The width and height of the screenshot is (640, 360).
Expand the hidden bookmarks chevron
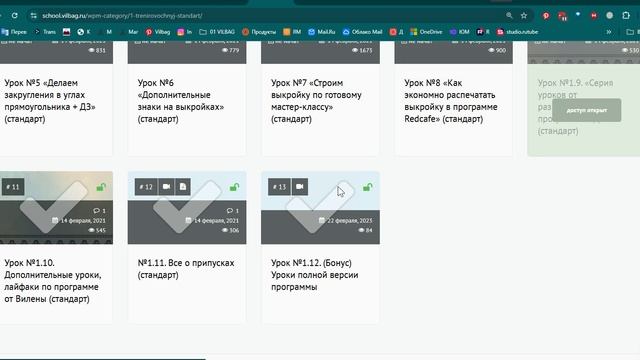[609, 32]
